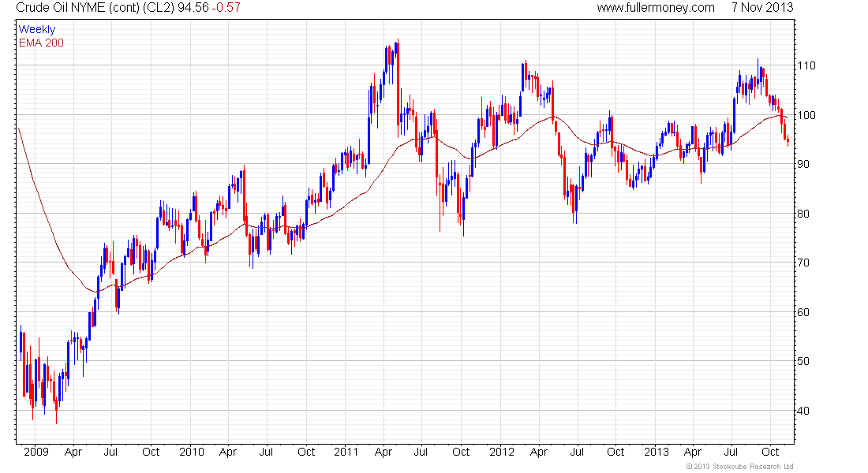Screen dimensions: 868x473
Task: Select the 'Weekly' legend label
Action: (37, 29)
